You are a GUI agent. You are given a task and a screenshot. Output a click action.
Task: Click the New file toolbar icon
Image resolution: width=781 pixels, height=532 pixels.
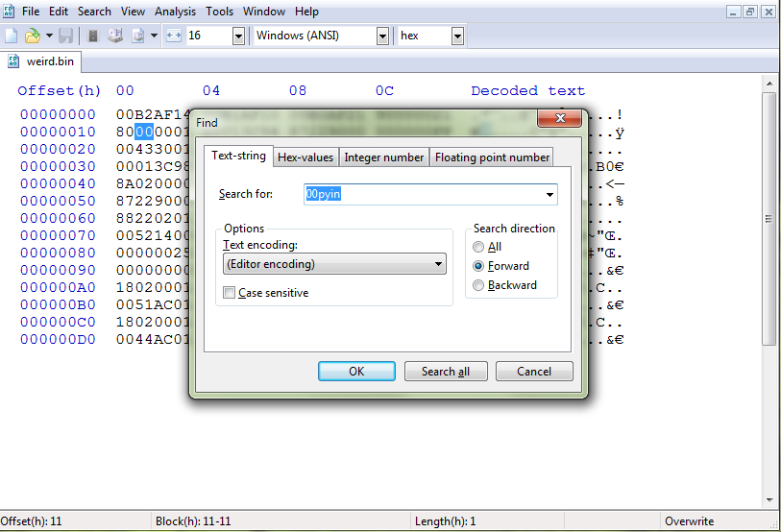coord(11,36)
